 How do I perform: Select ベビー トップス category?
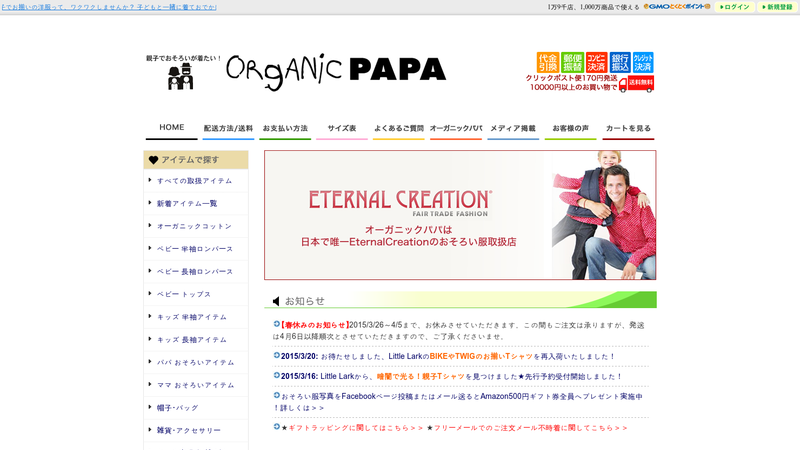(184, 294)
